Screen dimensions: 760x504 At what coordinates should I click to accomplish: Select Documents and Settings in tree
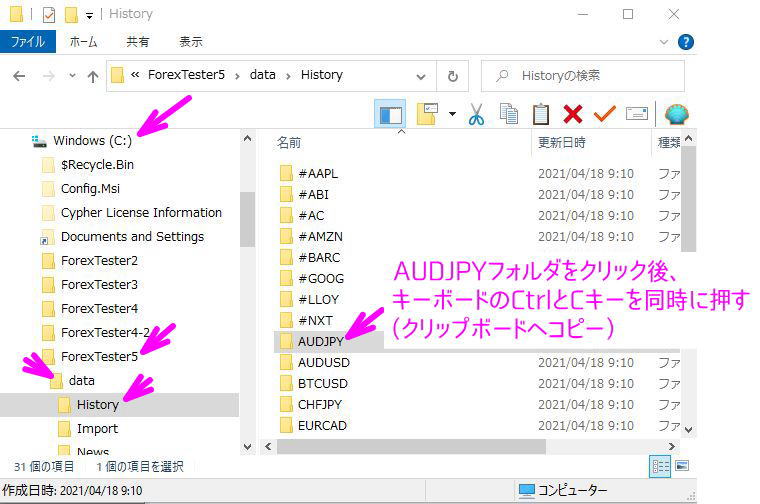[x=132, y=236]
